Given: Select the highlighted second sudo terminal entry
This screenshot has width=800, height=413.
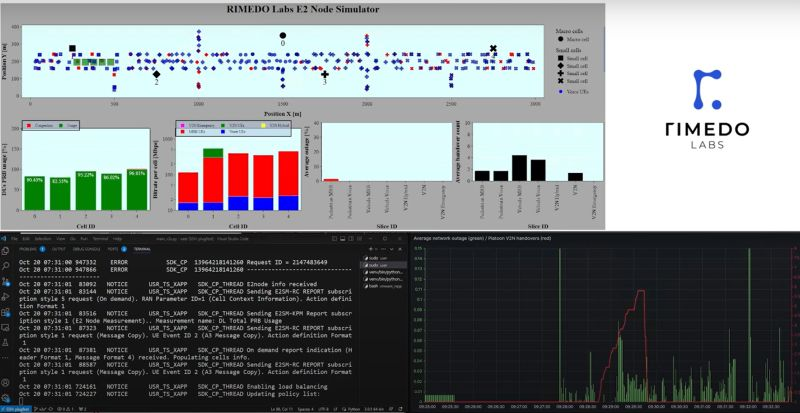Looking at the screenshot, I should [384, 265].
